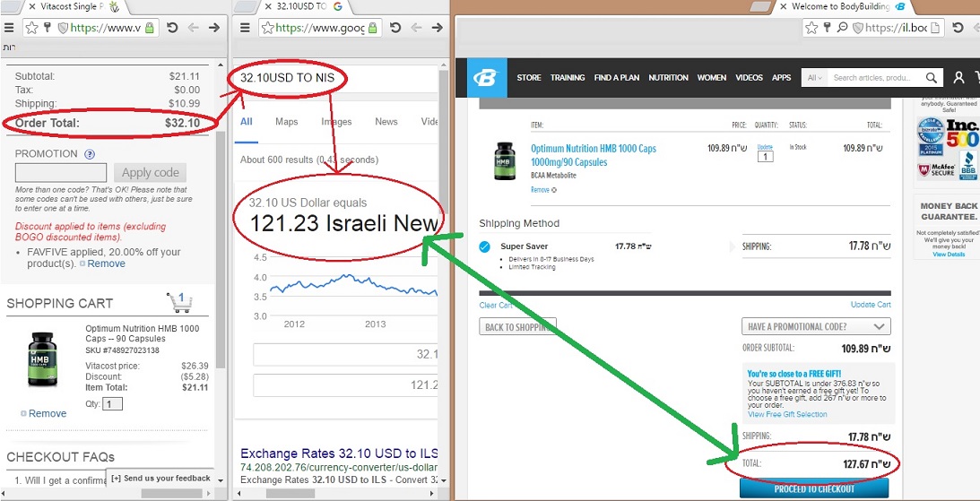Click the promotion code input field
Image resolution: width=980 pixels, height=501 pixels.
coord(61,173)
